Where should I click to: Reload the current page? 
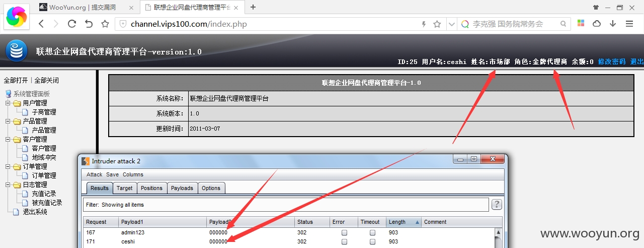(72, 24)
